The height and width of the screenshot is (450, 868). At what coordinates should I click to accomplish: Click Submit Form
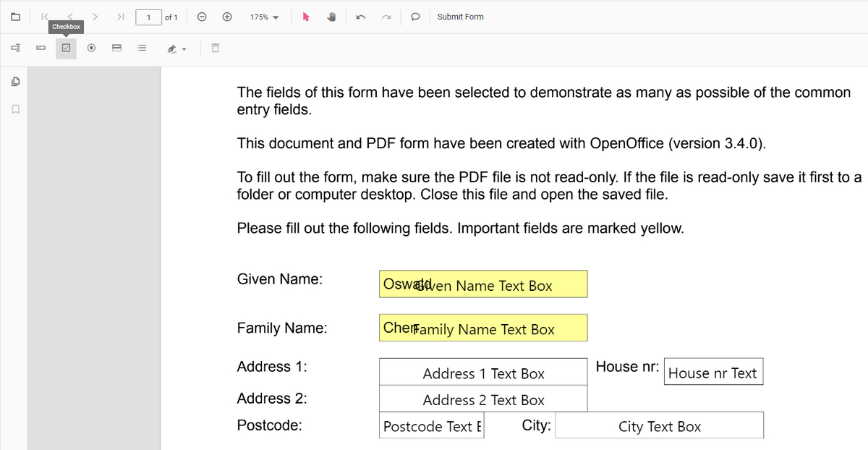click(460, 16)
